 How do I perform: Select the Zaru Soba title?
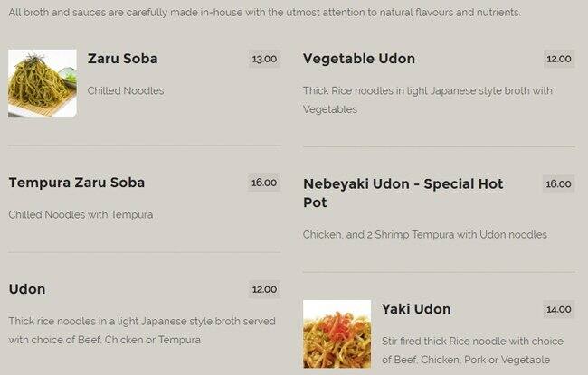(x=122, y=59)
